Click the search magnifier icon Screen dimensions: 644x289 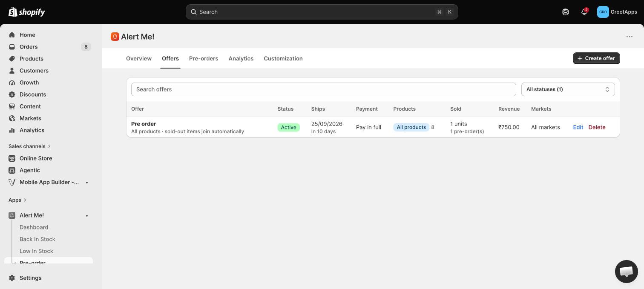click(193, 12)
